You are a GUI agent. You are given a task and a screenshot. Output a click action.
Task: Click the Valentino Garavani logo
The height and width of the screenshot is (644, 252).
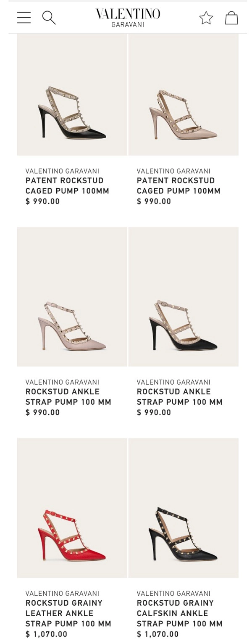128,18
